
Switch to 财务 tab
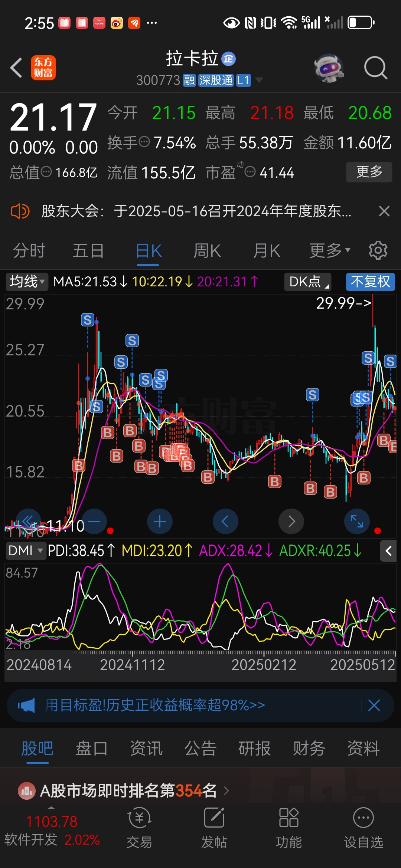[309, 748]
